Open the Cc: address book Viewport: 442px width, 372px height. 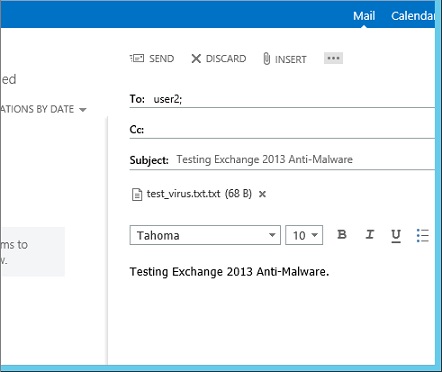(x=137, y=129)
